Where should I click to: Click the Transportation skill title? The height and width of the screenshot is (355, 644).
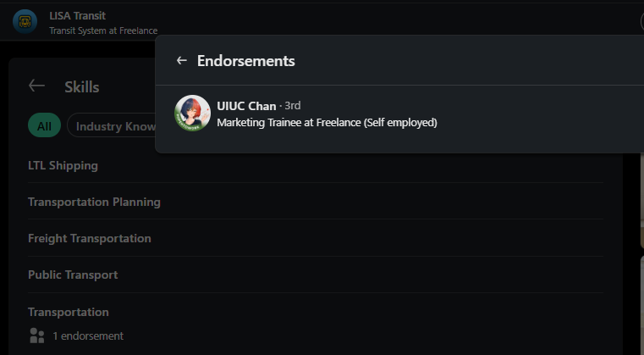(x=69, y=313)
